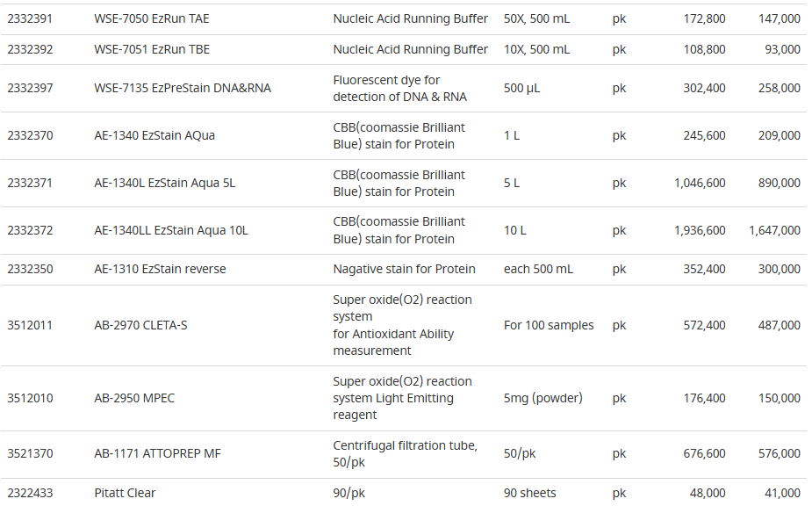Select '5mg (powder)' size cell
The image size is (812, 506).
tap(543, 398)
